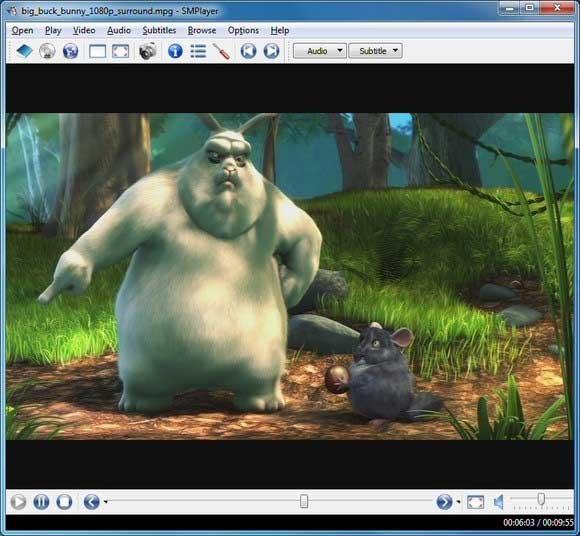Toggle compact mode window icon
The width and height of the screenshot is (580, 536).
98,51
